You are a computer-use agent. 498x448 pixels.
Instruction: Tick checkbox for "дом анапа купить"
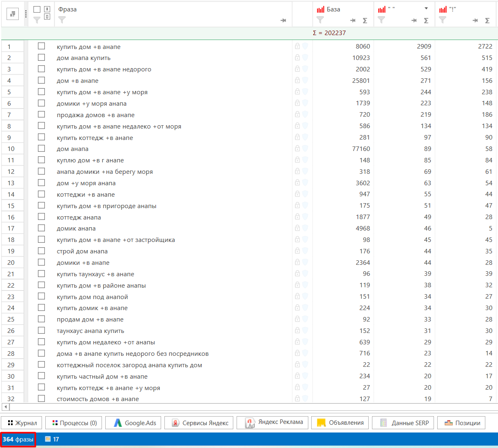click(x=41, y=58)
